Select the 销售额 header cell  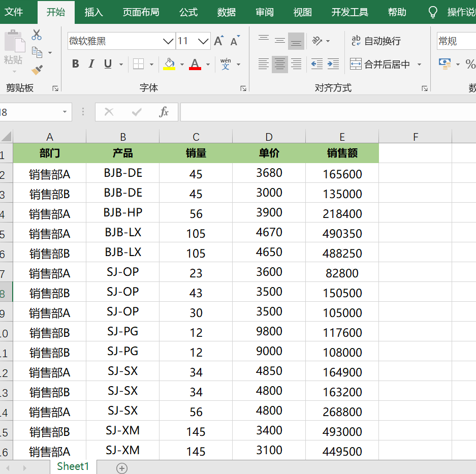342,153
